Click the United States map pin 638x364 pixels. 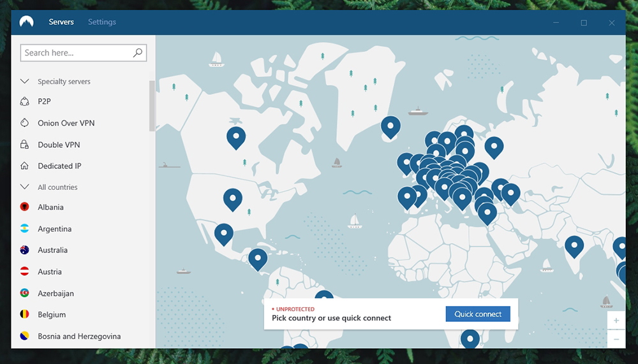[233, 199]
